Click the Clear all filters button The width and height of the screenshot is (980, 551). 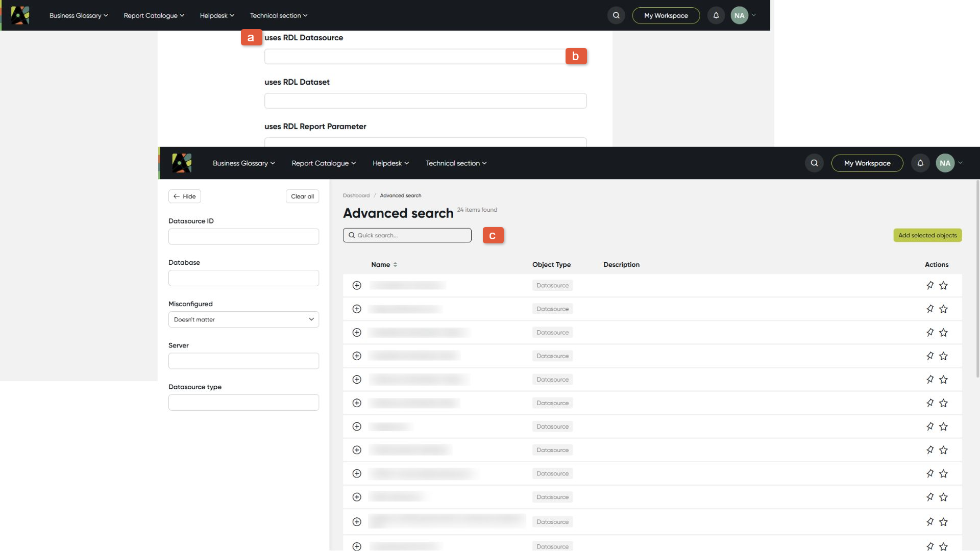[x=302, y=196]
